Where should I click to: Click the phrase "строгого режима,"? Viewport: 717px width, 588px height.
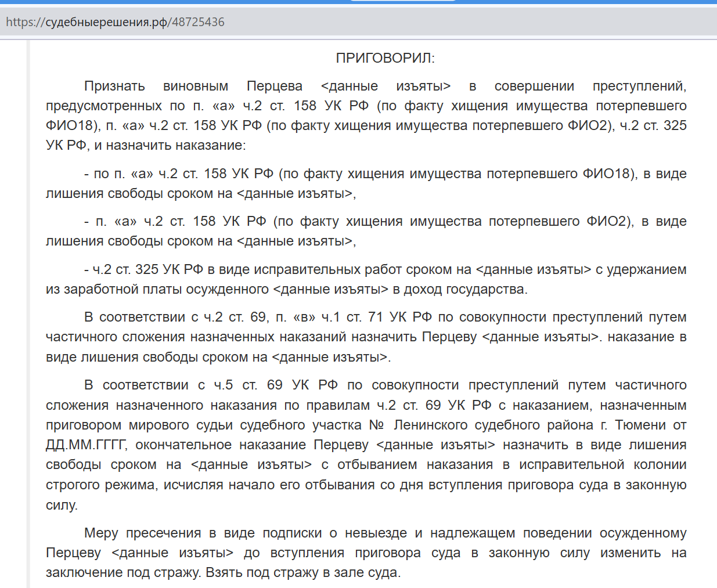click(x=102, y=485)
